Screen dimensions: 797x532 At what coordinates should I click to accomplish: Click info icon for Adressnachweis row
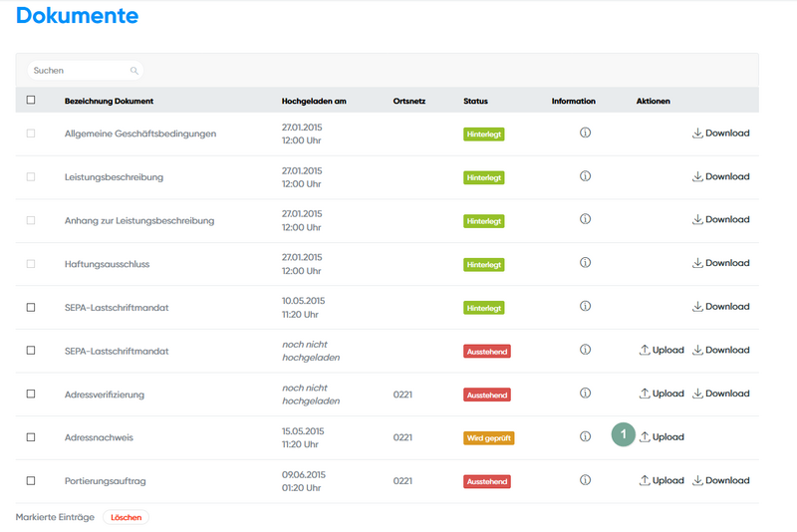coord(585,436)
